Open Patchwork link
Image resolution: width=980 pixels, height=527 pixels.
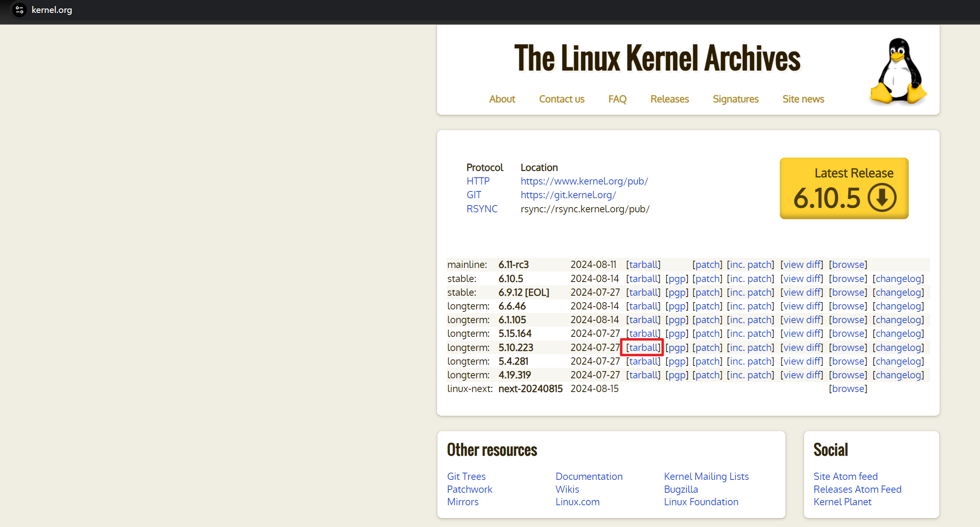click(470, 490)
